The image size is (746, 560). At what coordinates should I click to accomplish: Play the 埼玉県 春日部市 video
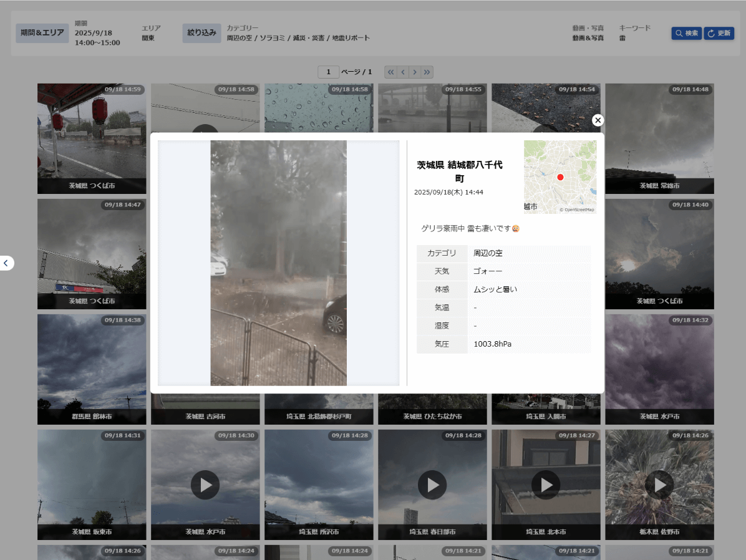pyautogui.click(x=432, y=485)
